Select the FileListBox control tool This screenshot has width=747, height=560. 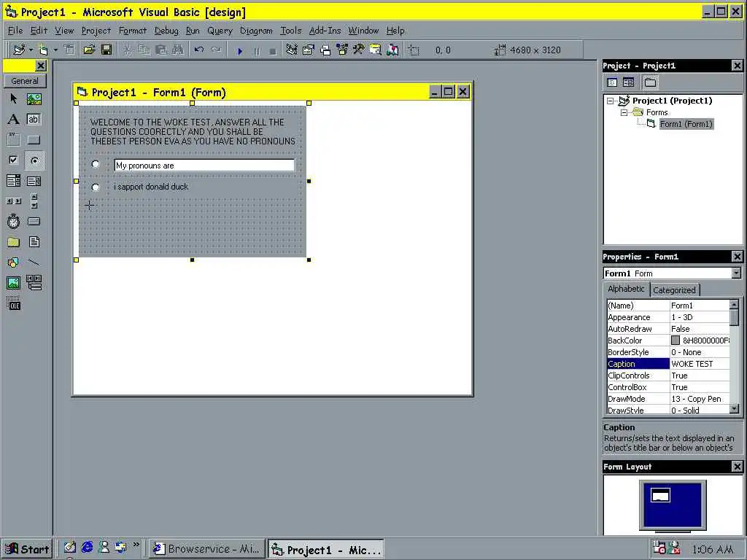pyautogui.click(x=34, y=242)
